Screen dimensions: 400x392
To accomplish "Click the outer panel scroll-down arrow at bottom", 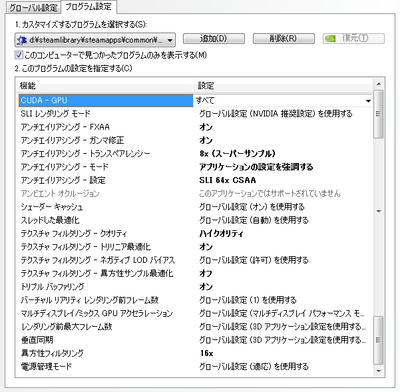I will click(378, 371).
